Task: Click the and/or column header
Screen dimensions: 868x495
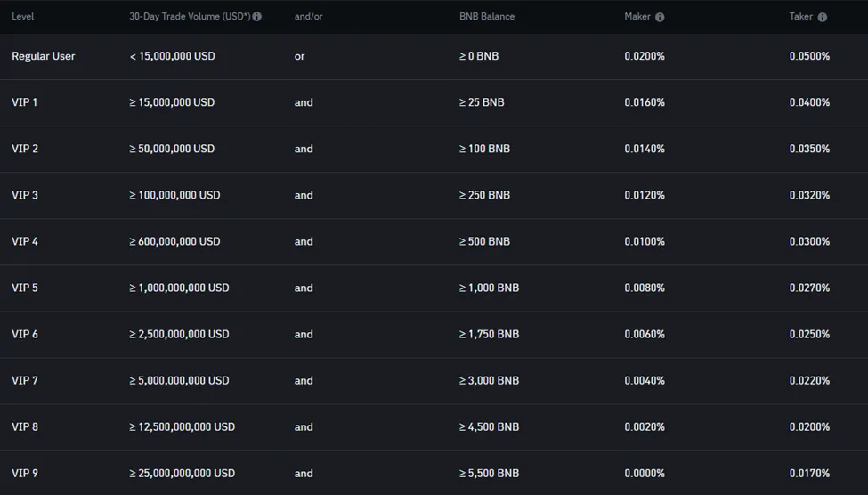Action: pos(308,17)
